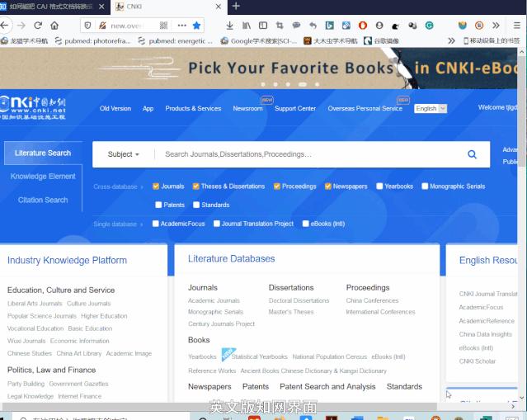Open the Subject search field dropdown
The image size is (527, 420).
click(123, 154)
